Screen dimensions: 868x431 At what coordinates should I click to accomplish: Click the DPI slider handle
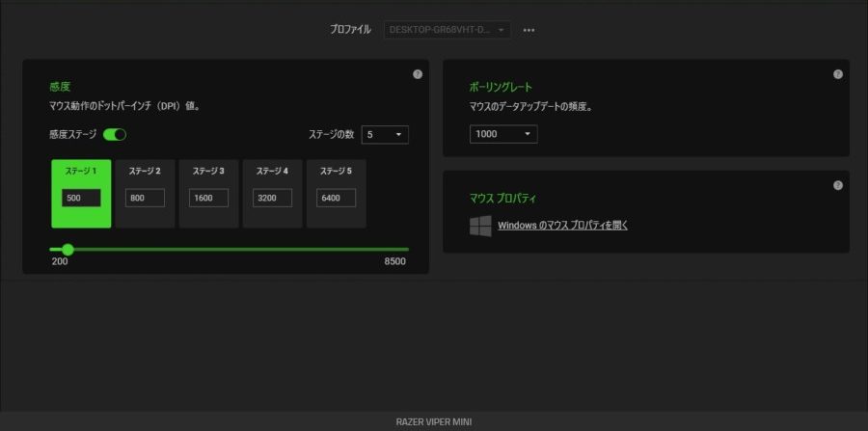click(x=68, y=249)
